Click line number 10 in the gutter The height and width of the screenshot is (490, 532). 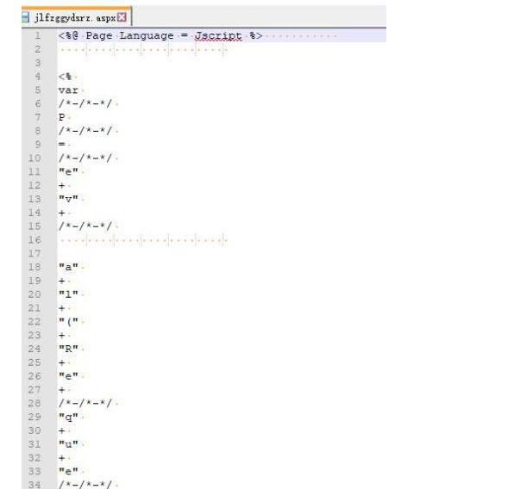pos(35,158)
